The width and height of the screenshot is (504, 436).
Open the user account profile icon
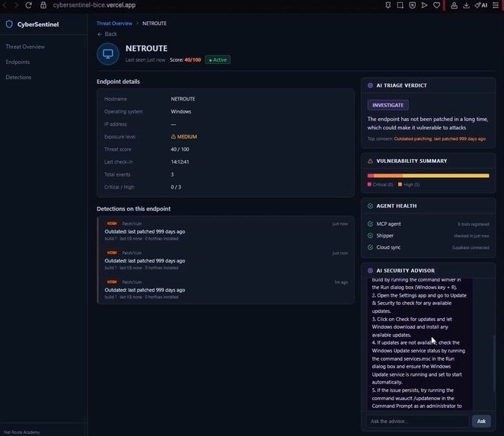455,5
